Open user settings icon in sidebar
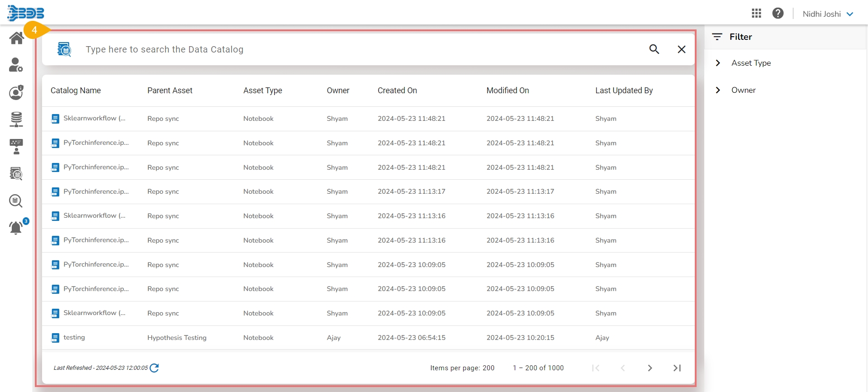The height and width of the screenshot is (392, 868). [x=16, y=65]
